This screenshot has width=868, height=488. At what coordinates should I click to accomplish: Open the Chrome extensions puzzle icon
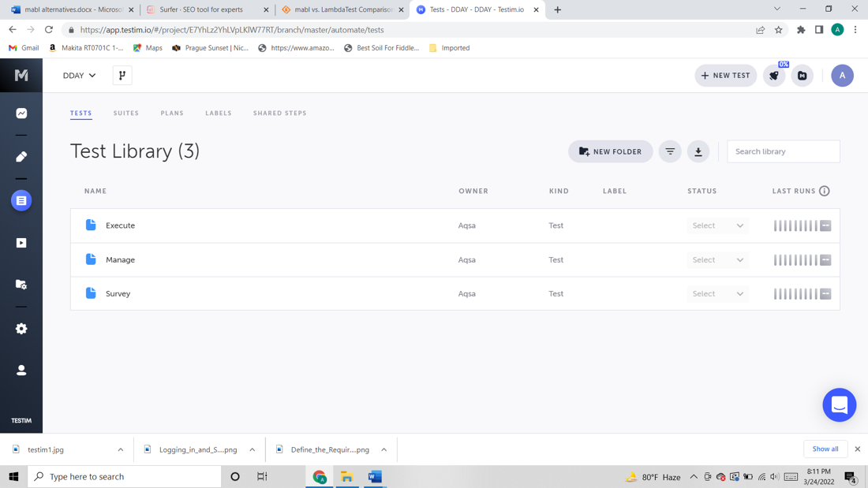coord(800,30)
